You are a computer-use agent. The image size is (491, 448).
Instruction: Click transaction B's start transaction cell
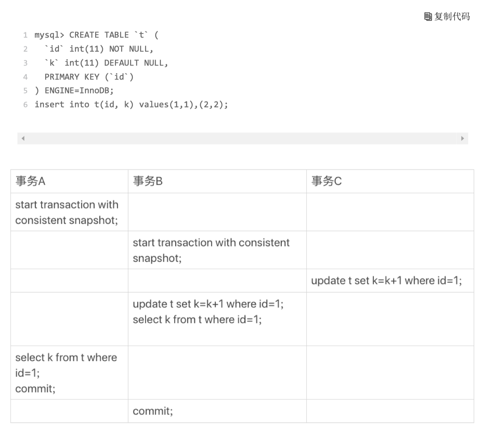tap(217, 250)
